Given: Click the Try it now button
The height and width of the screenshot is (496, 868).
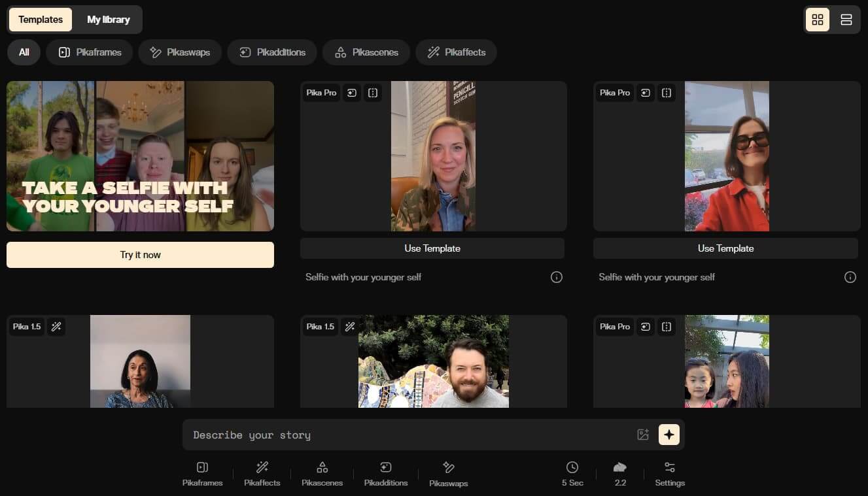Looking at the screenshot, I should click(x=140, y=255).
